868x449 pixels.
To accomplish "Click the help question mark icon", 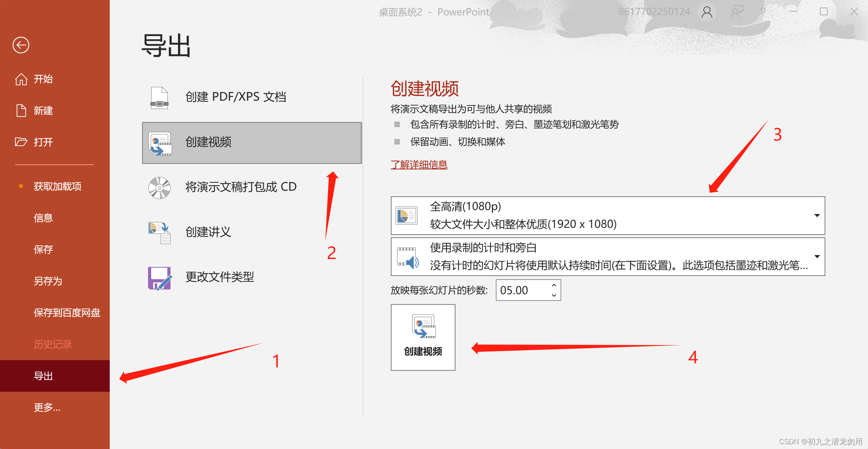I will [x=763, y=11].
